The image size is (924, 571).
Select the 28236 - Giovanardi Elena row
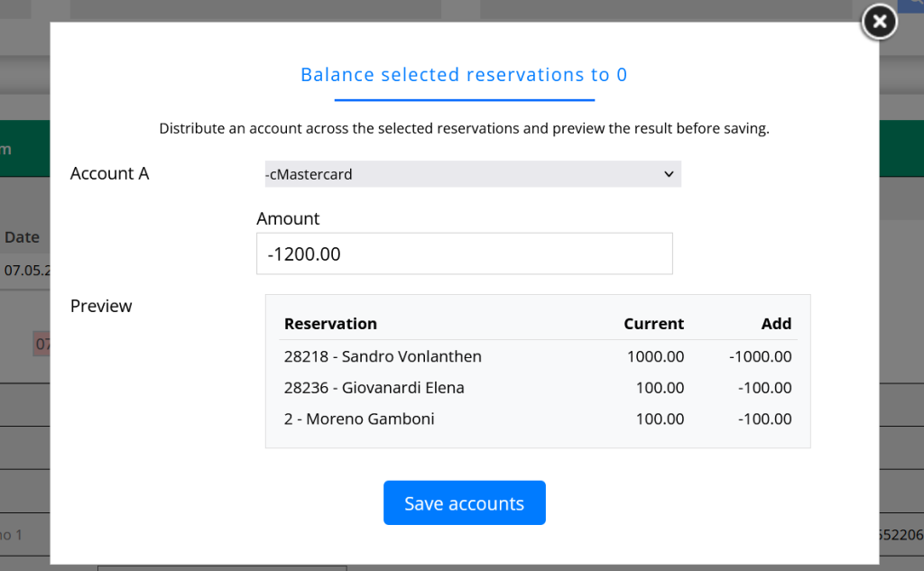(x=538, y=387)
